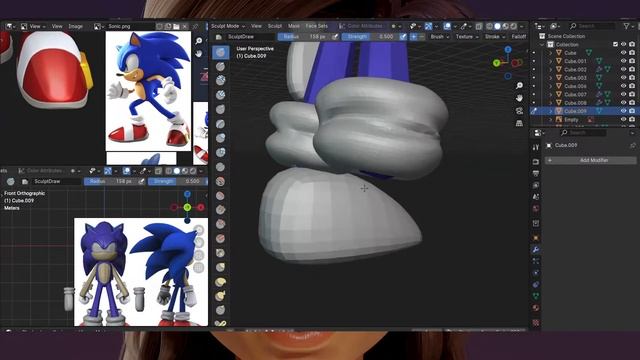Viewport: 640px width, 360px height.
Task: Create a new image in the Image editor header
Action: click(168, 26)
